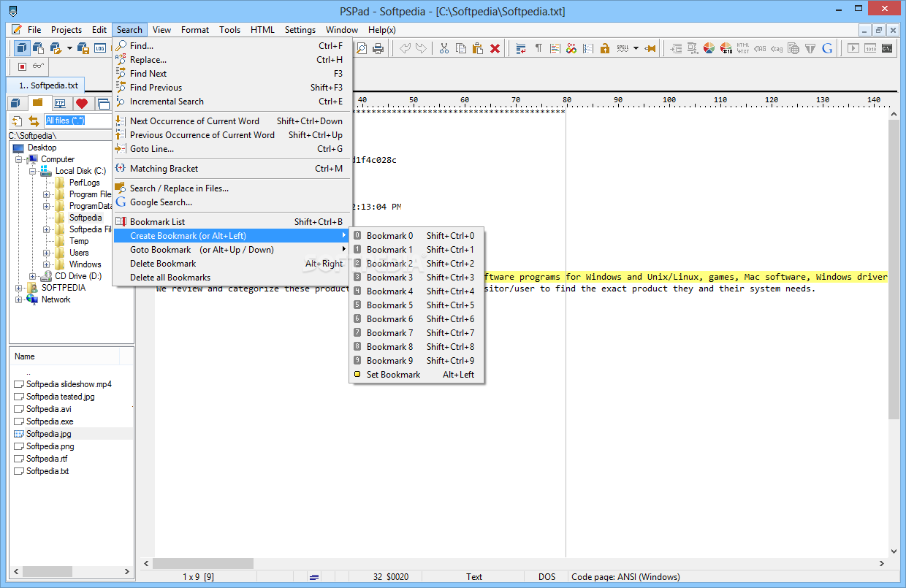Screen dimensions: 906x588
Task: Click New File From Template icon
Action: pos(38,48)
